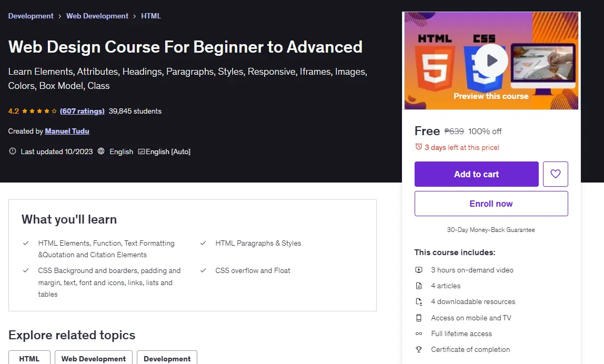The image size is (604, 364).
Task: Click the Enroll now button
Action: pos(491,204)
